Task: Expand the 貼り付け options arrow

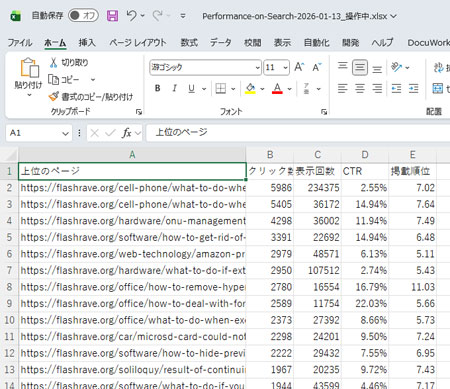Action: coord(29,95)
